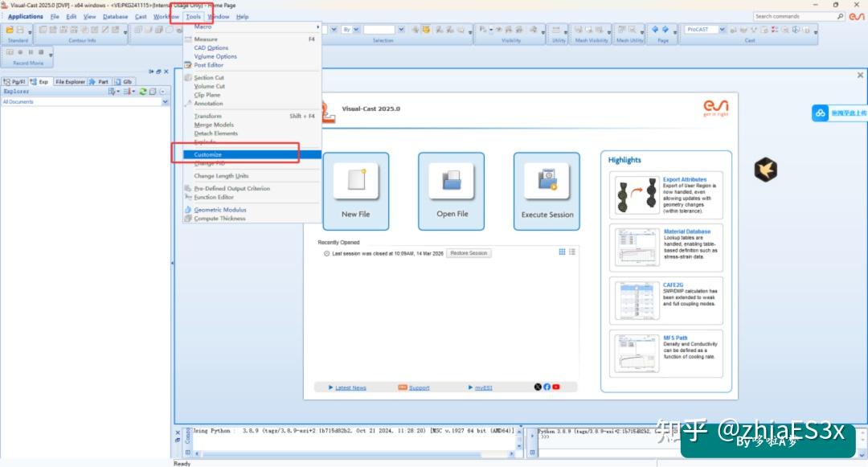
Task: Open the myESI link
Action: tap(483, 387)
